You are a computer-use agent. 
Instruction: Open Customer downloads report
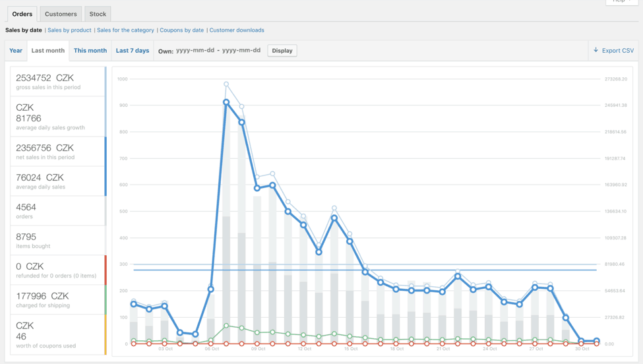(x=237, y=30)
